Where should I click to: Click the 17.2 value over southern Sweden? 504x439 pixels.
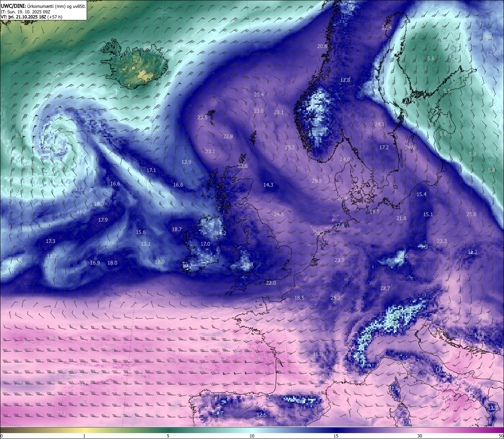click(384, 148)
